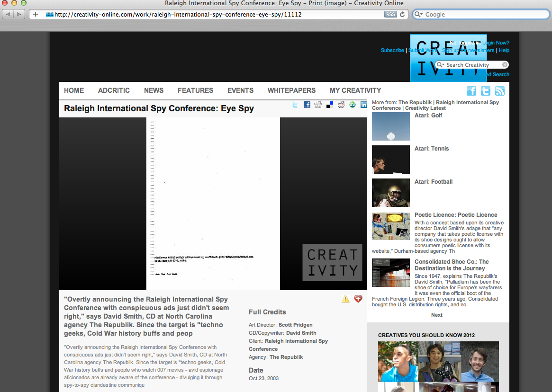Click CD/Copywriter David Smith credit

coord(301,333)
